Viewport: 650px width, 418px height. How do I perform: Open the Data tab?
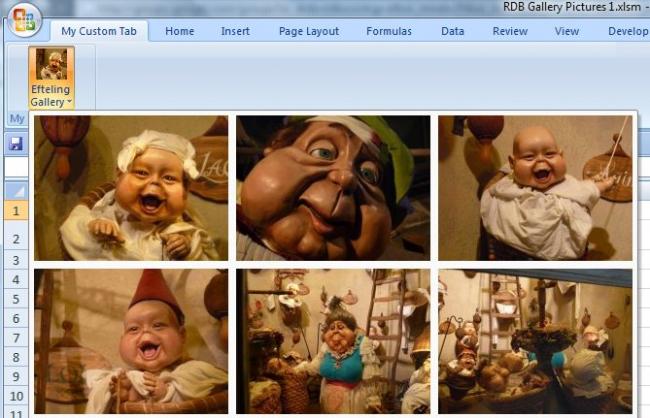point(453,31)
